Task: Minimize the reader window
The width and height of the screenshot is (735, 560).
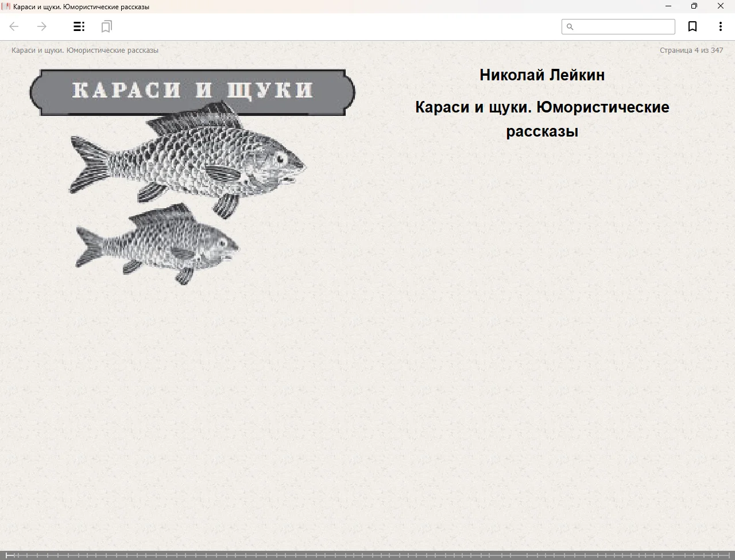Action: [x=668, y=6]
